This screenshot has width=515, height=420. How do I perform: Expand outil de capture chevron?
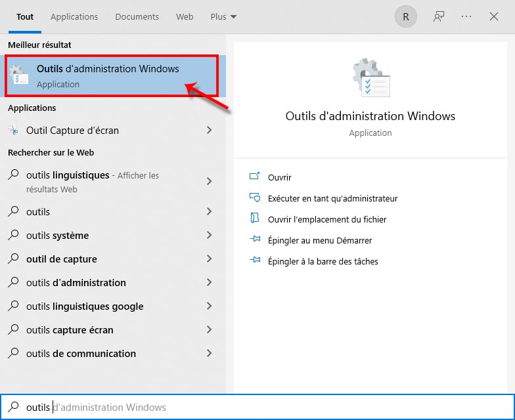209,259
